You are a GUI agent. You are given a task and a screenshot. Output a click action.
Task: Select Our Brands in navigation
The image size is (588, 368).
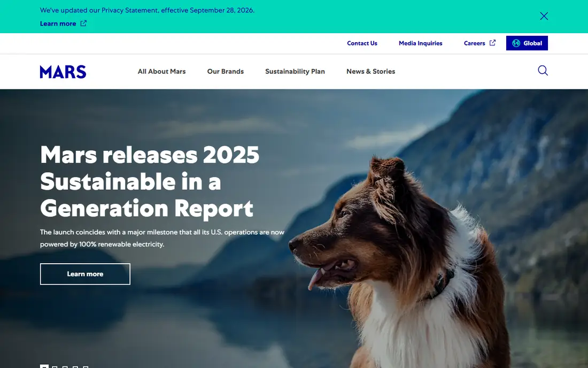pyautogui.click(x=226, y=71)
